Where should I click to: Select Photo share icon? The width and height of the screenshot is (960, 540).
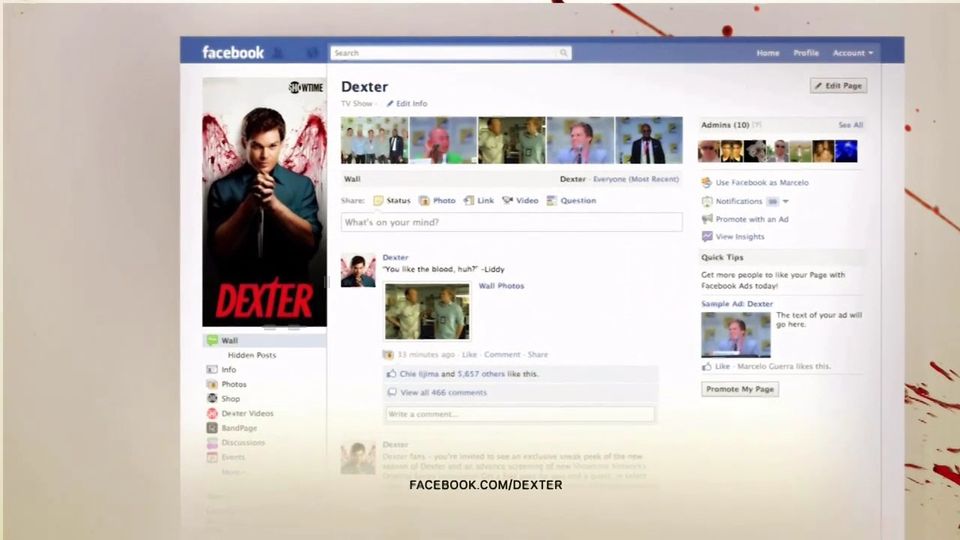424,200
